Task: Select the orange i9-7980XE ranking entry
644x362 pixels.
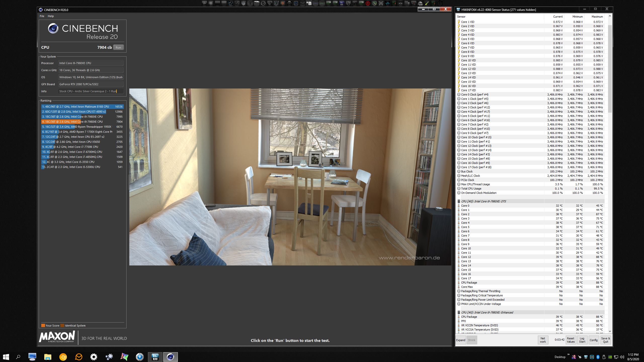Action: 82,122
